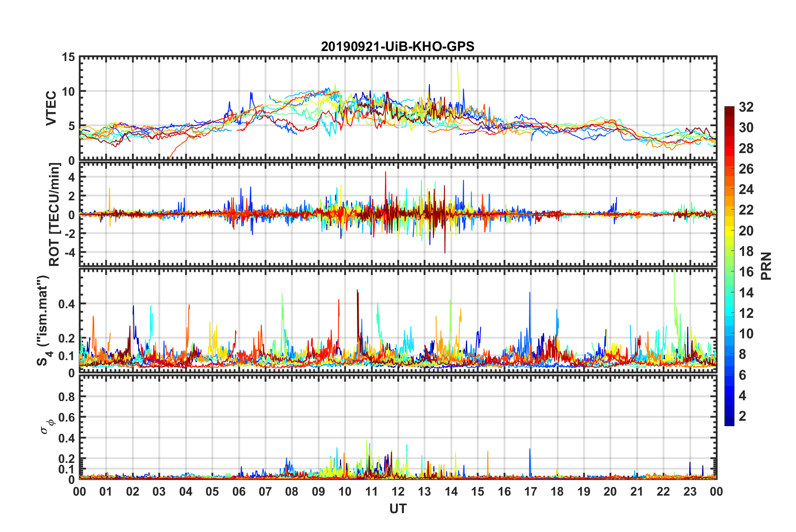
Task: Select colorbar tick label 32
Action: 746,107
